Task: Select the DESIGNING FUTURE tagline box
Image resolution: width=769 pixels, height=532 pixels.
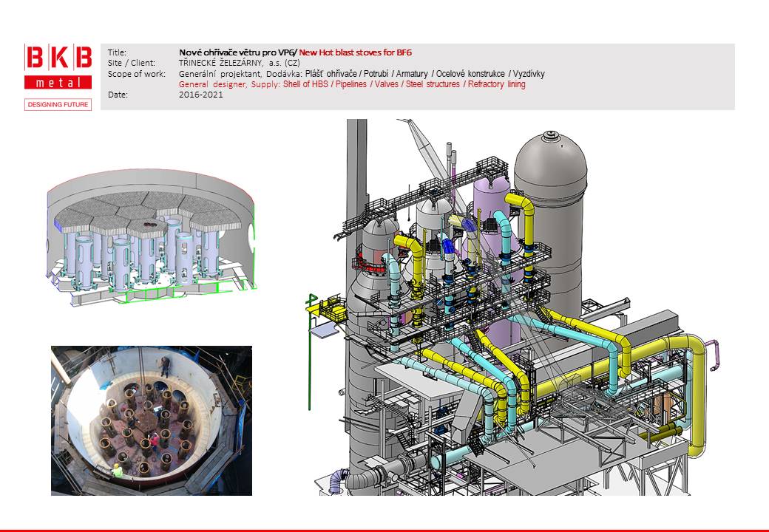Action: tap(58, 104)
